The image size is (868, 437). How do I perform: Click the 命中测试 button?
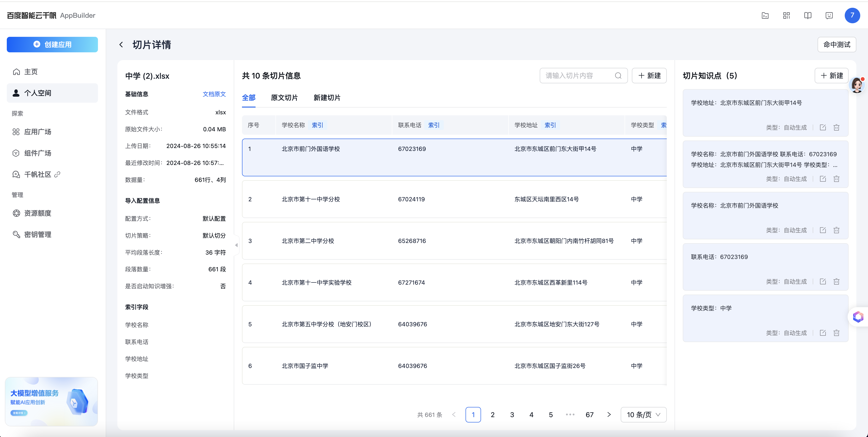[x=837, y=44]
